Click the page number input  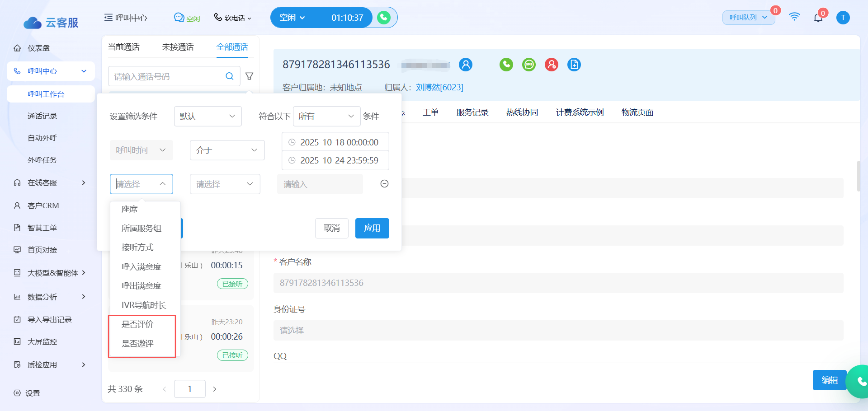(x=190, y=389)
